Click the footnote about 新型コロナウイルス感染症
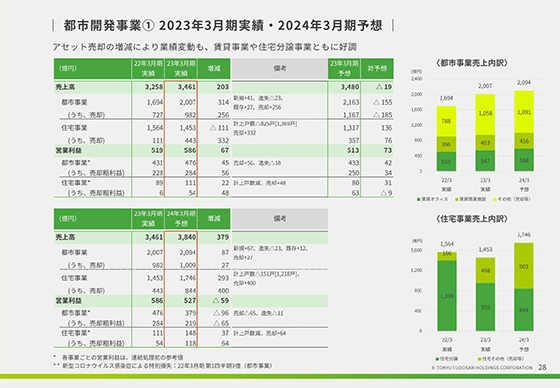Viewport: 560px width, 388px height. 168,365
